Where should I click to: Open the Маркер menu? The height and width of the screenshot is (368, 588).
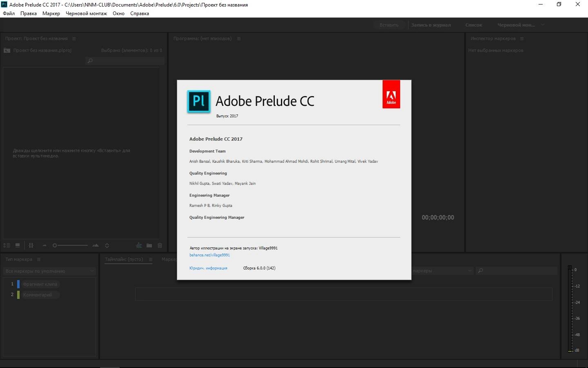pyautogui.click(x=51, y=13)
